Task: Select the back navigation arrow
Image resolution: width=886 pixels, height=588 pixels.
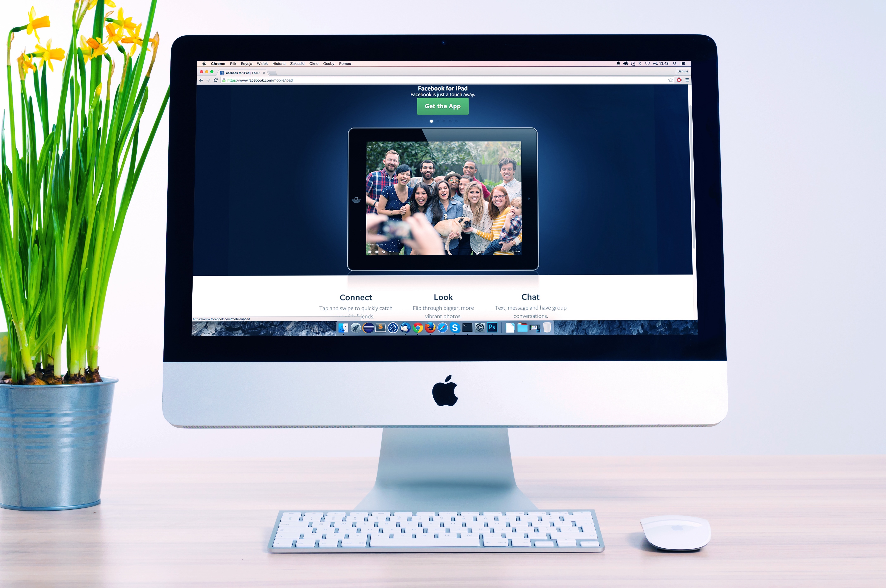Action: (x=202, y=80)
